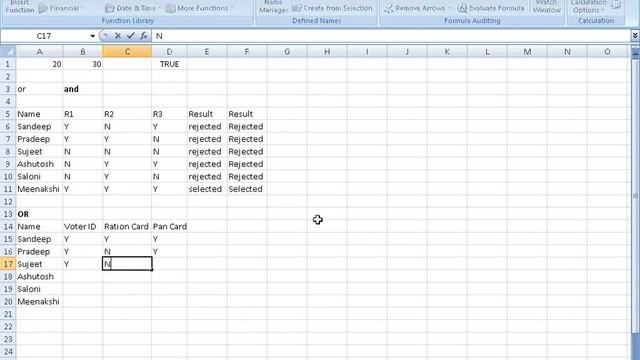Click 'Pan Card' header cell
This screenshot has height=360, width=640.
coord(169,227)
